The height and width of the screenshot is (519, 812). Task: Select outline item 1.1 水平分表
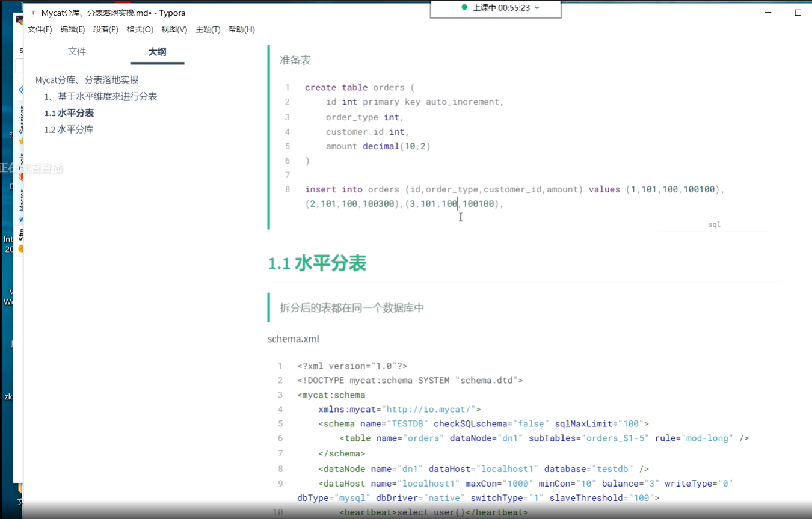pos(69,113)
